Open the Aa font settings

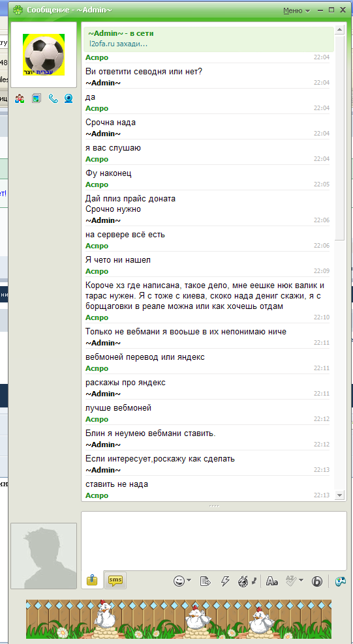(272, 581)
